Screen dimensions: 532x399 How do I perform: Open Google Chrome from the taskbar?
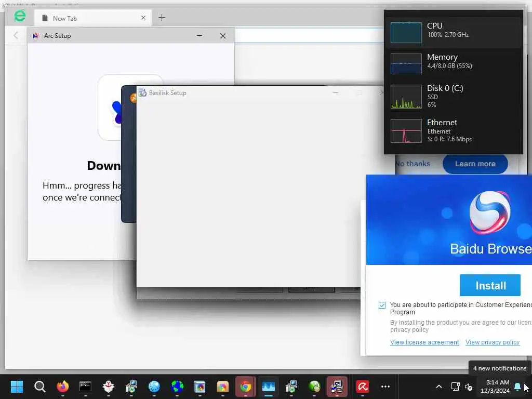(246, 387)
